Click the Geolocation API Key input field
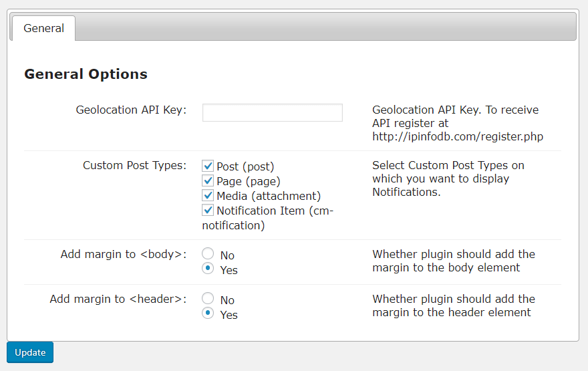 (x=272, y=112)
